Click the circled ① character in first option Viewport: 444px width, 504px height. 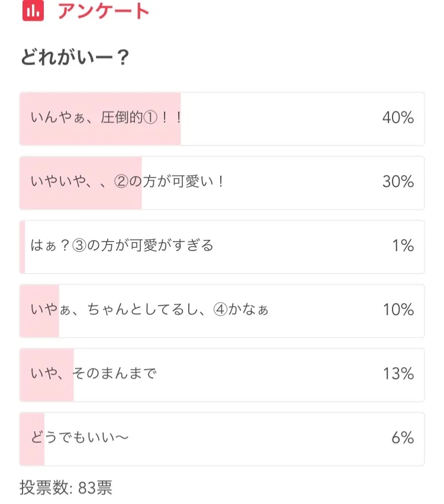click(x=152, y=118)
